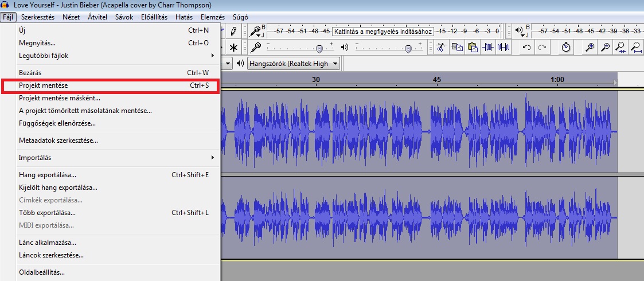Click the Cut scissors icon
This screenshot has height=281, width=644.
441,47
